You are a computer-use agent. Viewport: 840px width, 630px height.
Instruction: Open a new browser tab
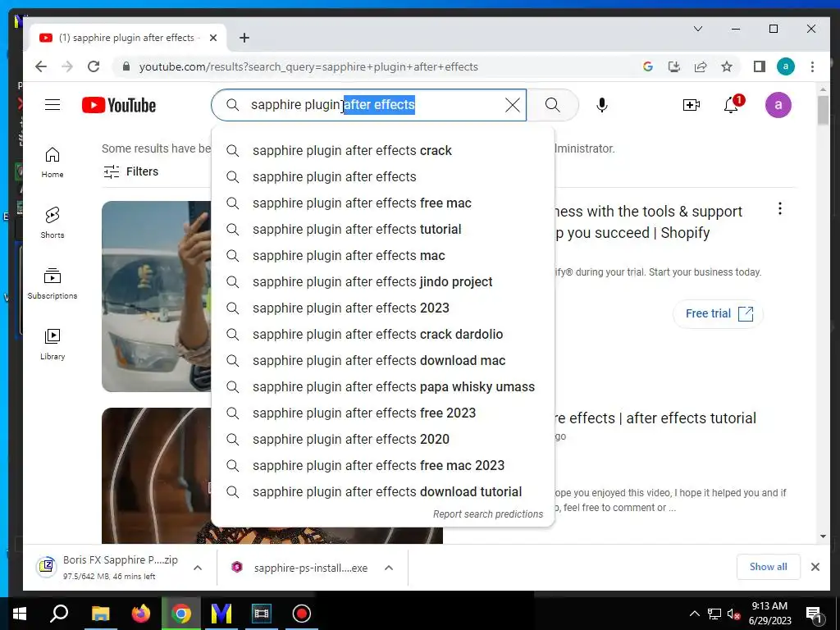244,38
